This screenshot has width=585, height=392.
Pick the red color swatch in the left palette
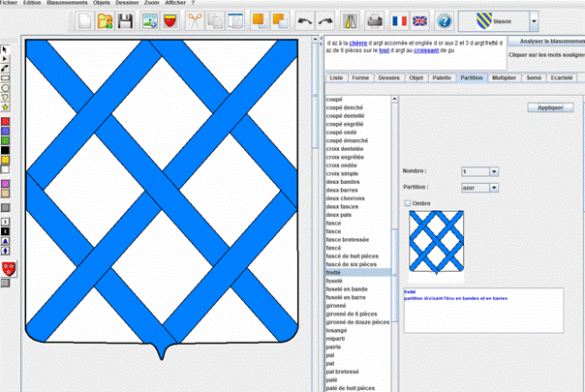(5, 120)
